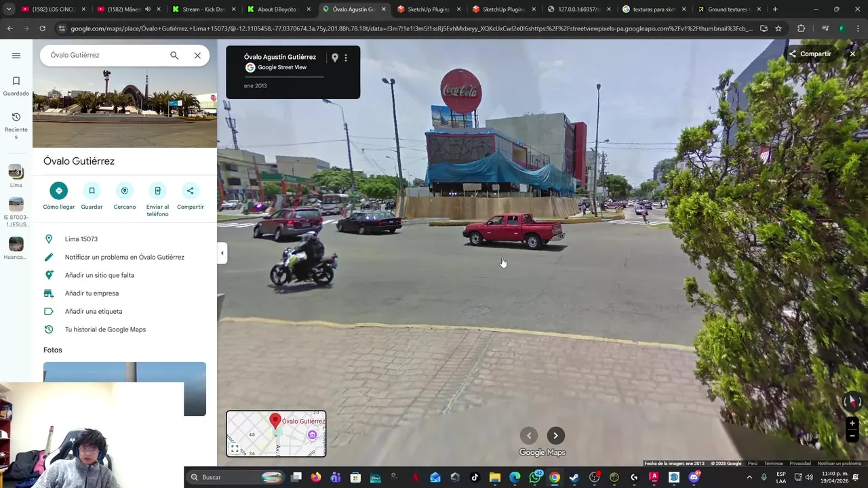Open Firefox from the taskbar
This screenshot has height=488, width=868.
[316, 477]
